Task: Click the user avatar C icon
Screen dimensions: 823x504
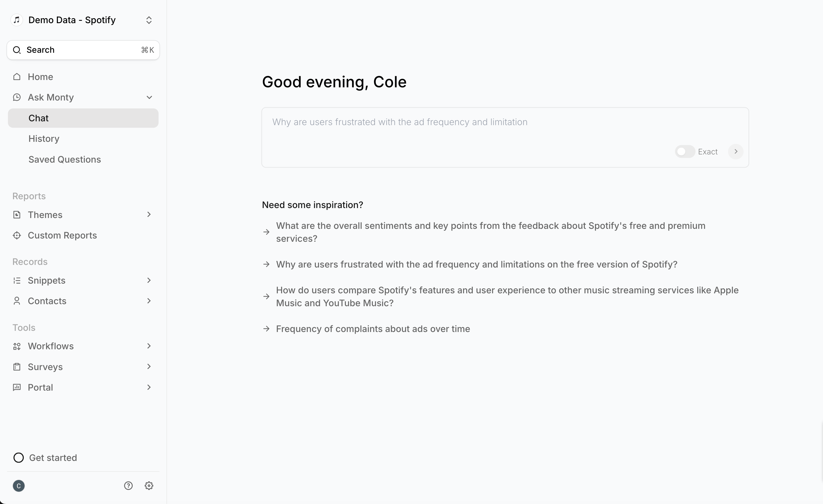Action: click(x=19, y=486)
